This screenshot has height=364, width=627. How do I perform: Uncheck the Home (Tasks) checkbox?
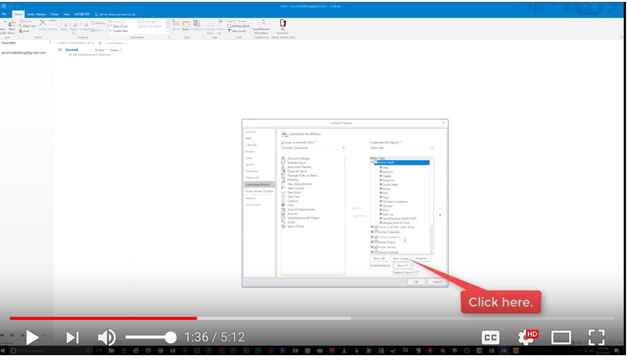[x=375, y=241]
